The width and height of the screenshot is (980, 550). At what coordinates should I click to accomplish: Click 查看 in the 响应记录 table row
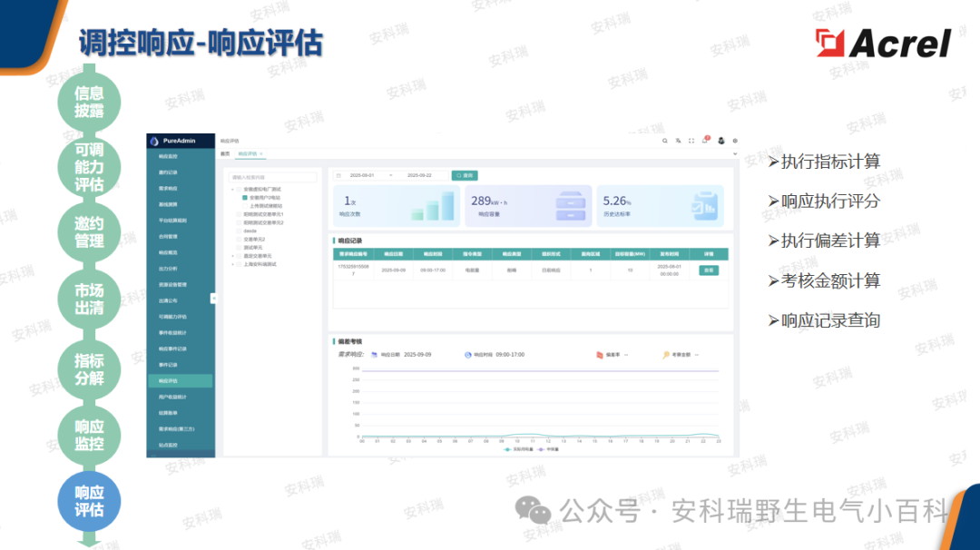(x=708, y=270)
